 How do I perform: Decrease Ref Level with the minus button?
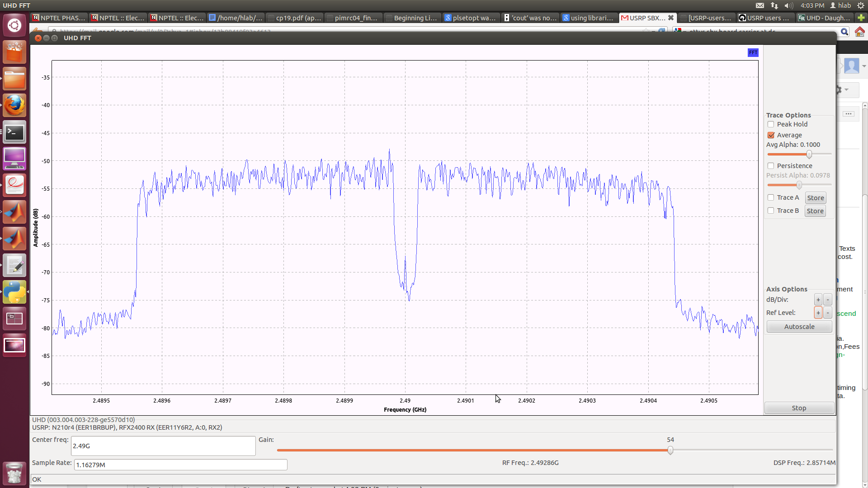[x=828, y=313]
